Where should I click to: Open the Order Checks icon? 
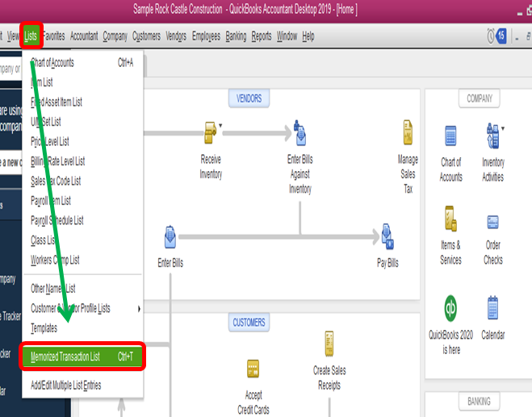point(492,223)
